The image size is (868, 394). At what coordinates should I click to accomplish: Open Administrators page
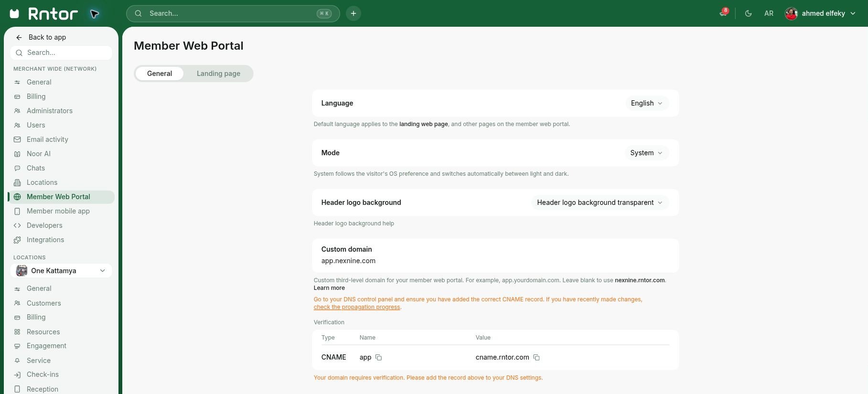pyautogui.click(x=61, y=111)
